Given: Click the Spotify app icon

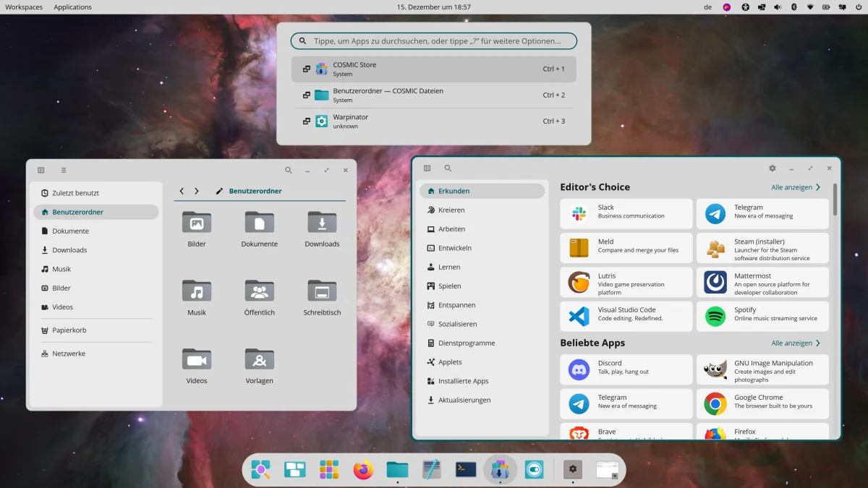Looking at the screenshot, I should coord(715,317).
